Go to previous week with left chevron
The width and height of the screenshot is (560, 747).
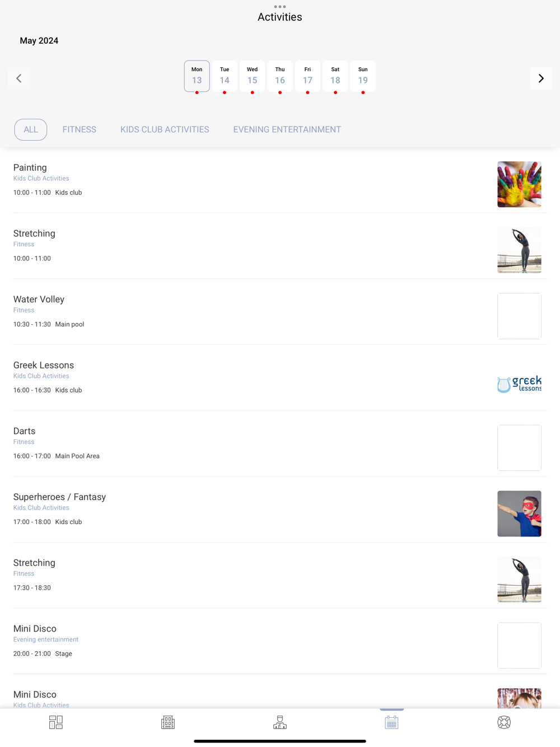point(18,78)
